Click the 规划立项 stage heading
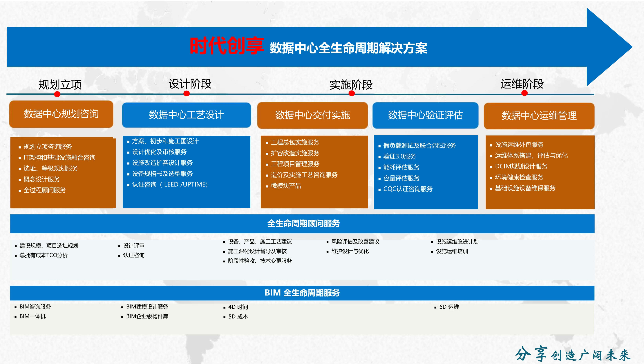This screenshot has width=644, height=364. [x=60, y=84]
